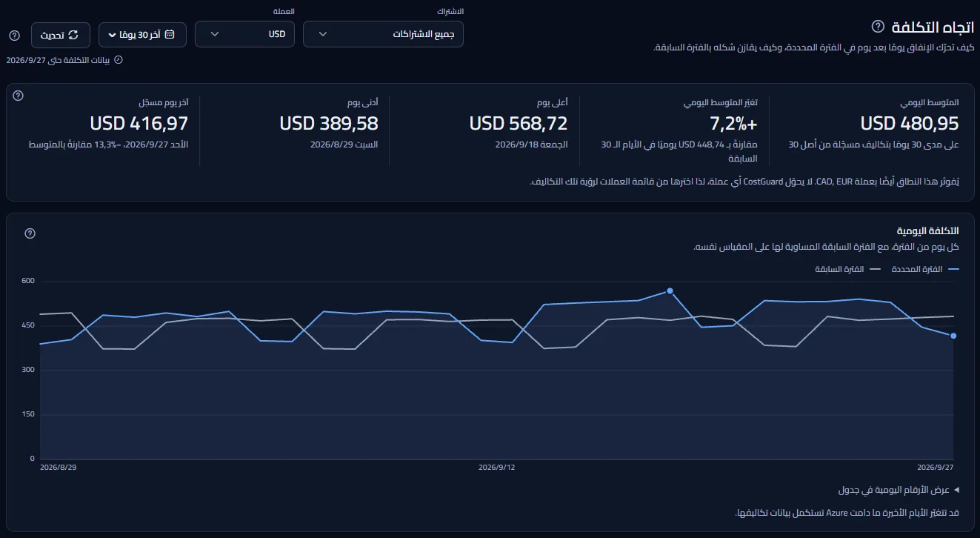Click the peak data point on the chart
This screenshot has height=538, width=980.
click(670, 291)
